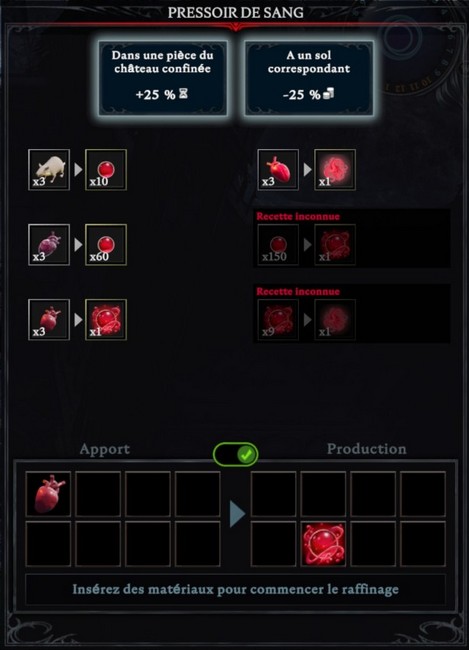Select the first empty Production slot
This screenshot has width=469, height=650.
pyautogui.click(x=273, y=494)
